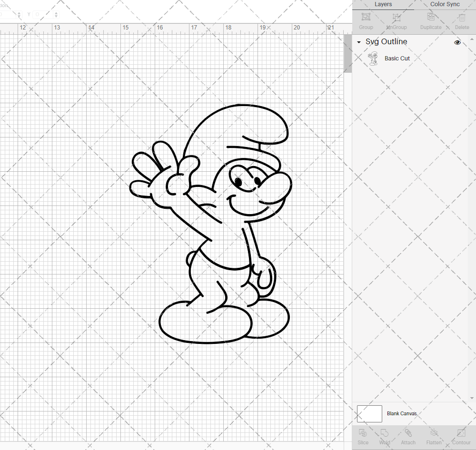The image size is (476, 450).
Task: Click the Group icon
Action: click(x=366, y=20)
